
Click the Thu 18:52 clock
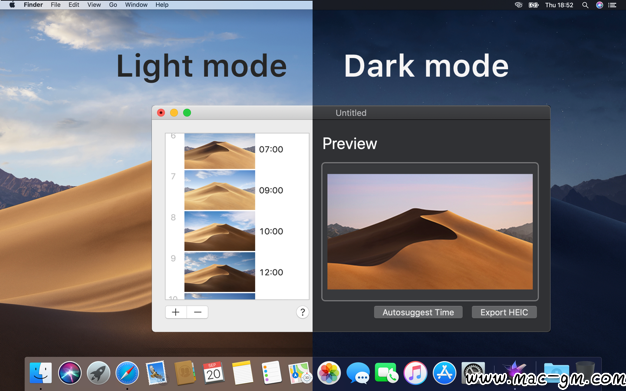(559, 5)
